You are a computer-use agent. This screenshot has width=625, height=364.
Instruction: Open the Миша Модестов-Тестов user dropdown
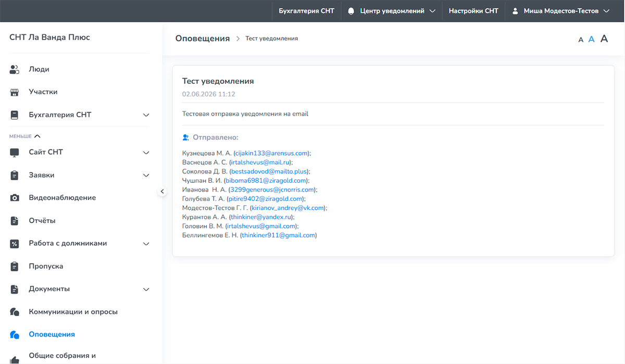pyautogui.click(x=560, y=11)
